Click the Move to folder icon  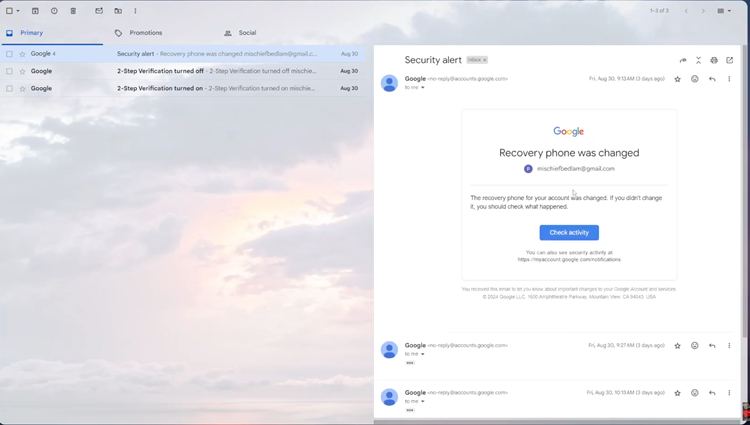(x=118, y=11)
